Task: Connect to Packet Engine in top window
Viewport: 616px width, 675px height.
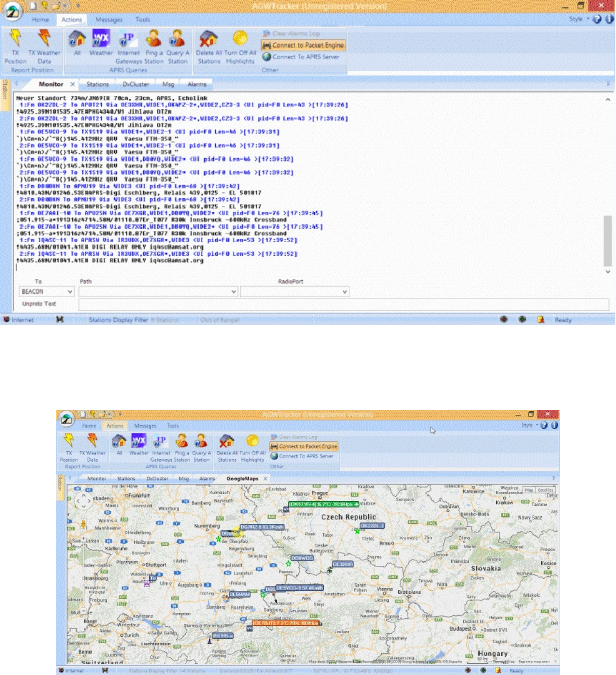Action: pos(303,46)
